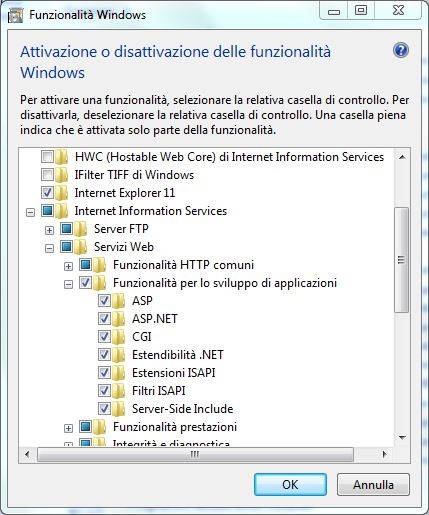Collapse the Internet Information Services node
429x515 pixels.
30,212
